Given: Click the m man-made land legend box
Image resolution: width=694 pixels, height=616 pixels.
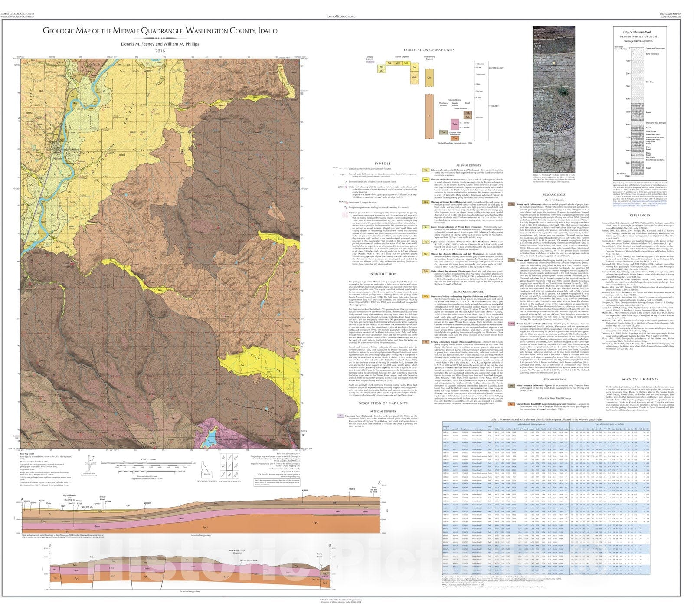Looking at the screenshot, I should pyautogui.click(x=340, y=416).
